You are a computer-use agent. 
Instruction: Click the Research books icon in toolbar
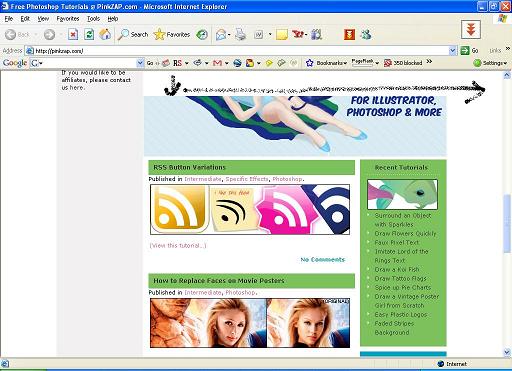point(316,34)
